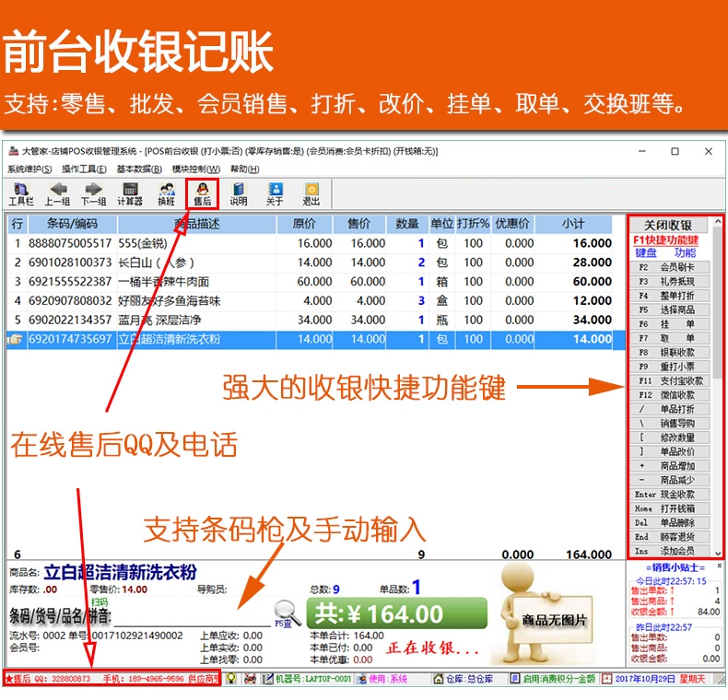The image size is (728, 700).
Task: Click the 退出 exit icon
Action: point(311,194)
